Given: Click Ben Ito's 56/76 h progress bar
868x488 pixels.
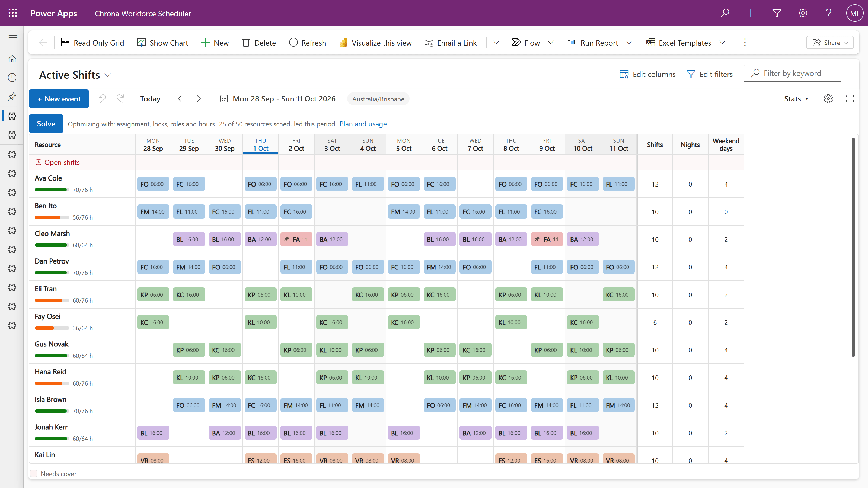Looking at the screenshot, I should pyautogui.click(x=52, y=217).
